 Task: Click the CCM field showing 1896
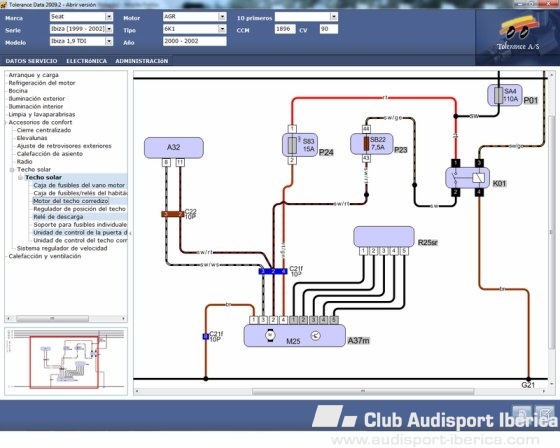285,29
